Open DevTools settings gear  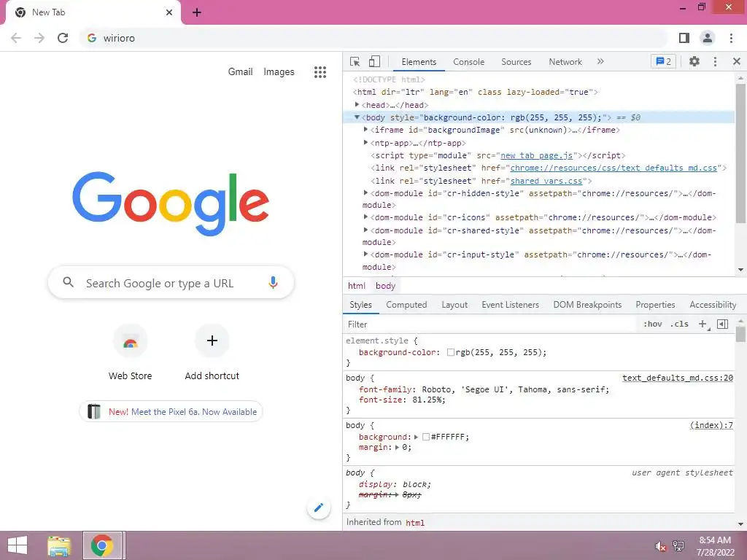[694, 61]
